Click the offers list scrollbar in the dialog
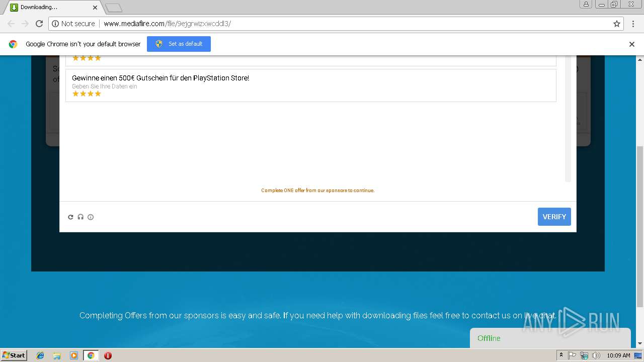Screen dimensions: 644x362 [x=568, y=119]
